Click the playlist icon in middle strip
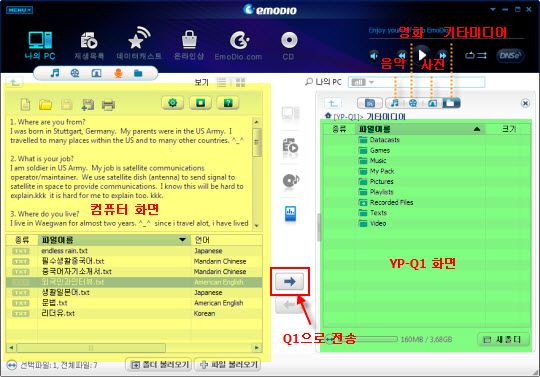 pyautogui.click(x=290, y=147)
